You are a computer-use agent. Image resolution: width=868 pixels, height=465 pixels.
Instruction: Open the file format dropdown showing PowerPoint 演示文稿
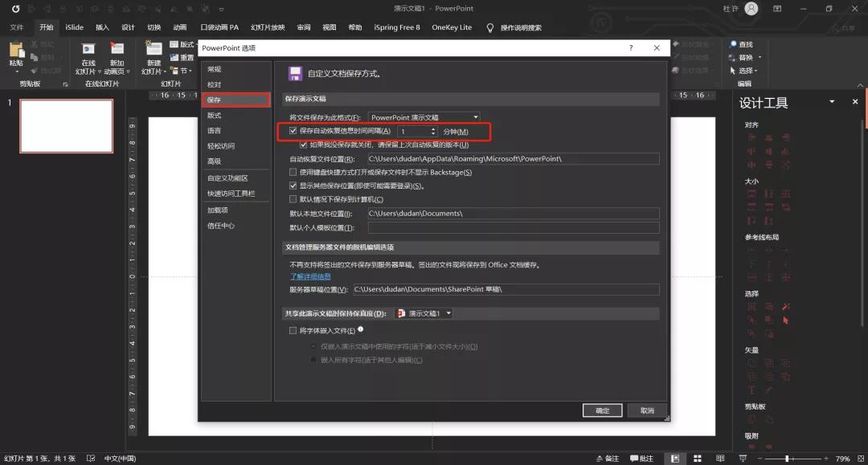point(475,116)
